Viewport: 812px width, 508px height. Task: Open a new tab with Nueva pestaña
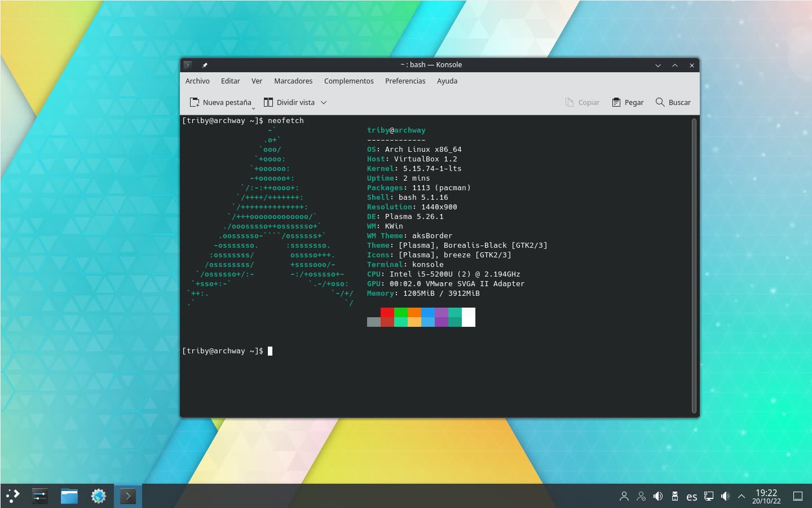tap(220, 102)
